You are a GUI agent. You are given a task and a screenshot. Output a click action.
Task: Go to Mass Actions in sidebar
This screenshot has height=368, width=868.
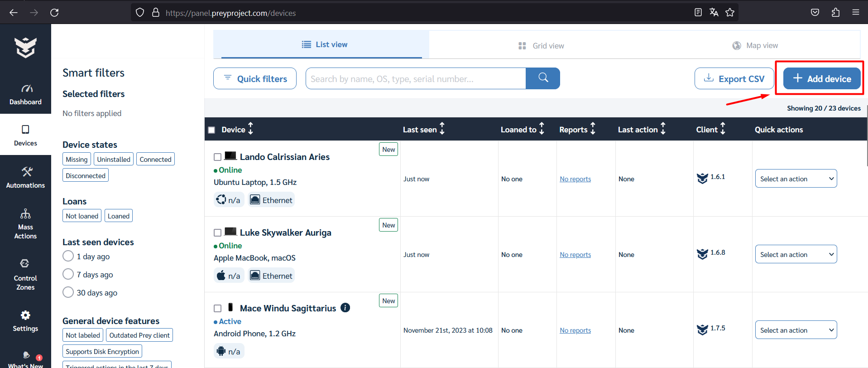pyautogui.click(x=25, y=223)
